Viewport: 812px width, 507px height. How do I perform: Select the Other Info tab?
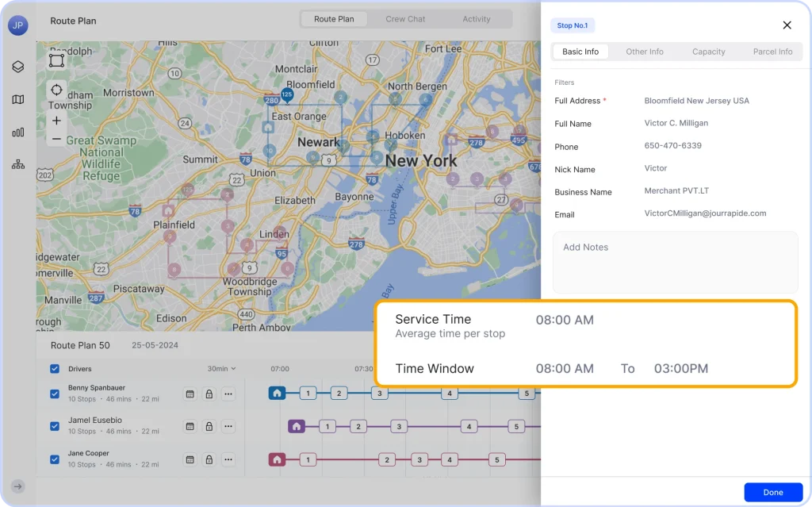[645, 52]
